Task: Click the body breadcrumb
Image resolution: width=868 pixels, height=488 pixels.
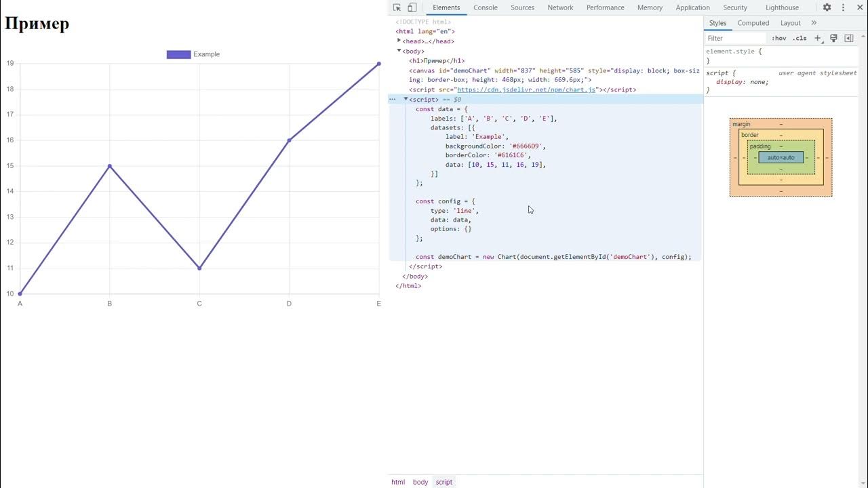Action: [x=420, y=482]
